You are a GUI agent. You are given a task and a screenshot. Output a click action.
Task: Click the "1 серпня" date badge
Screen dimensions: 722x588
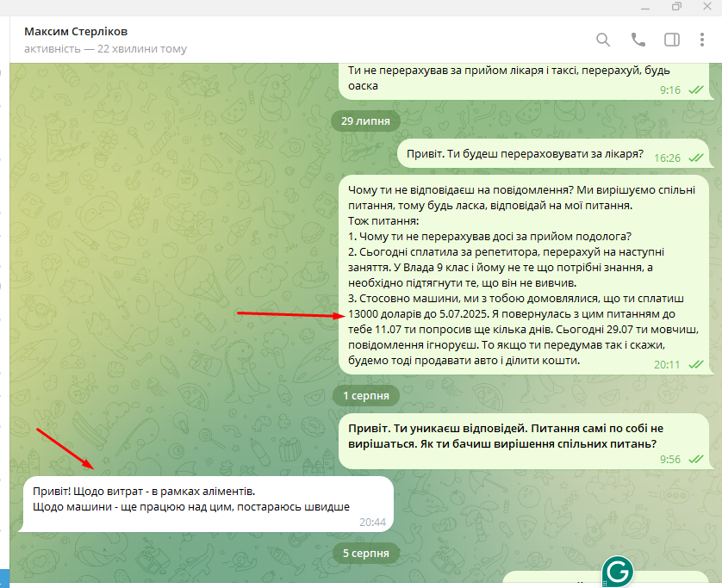point(365,396)
